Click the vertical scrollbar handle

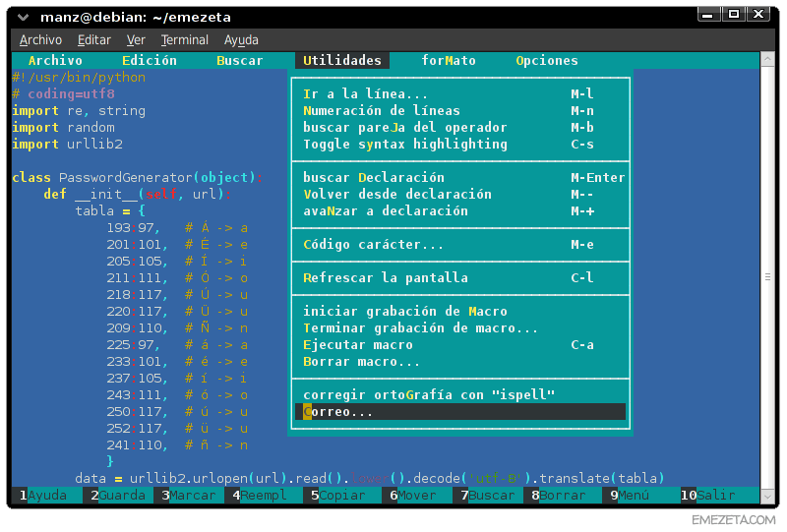(767, 277)
